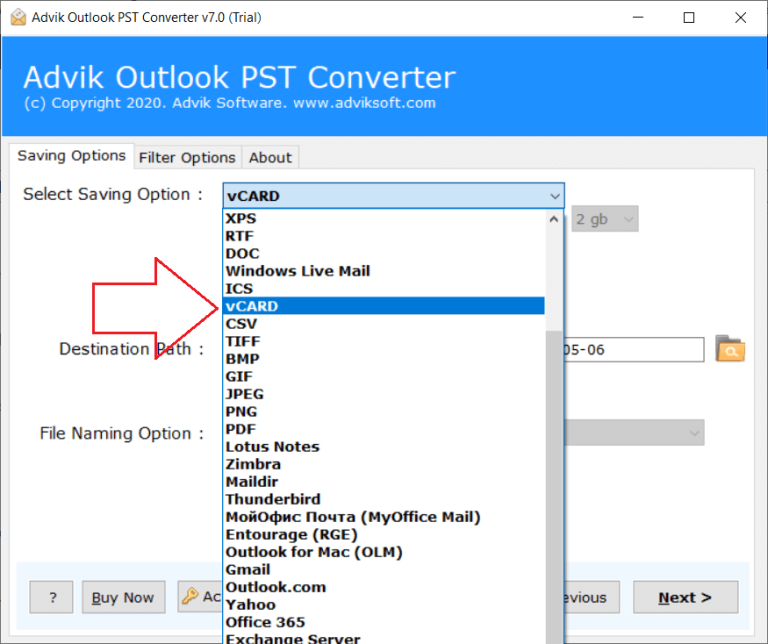Click the Next button
Viewport: 768px width, 644px height.
coord(684,597)
